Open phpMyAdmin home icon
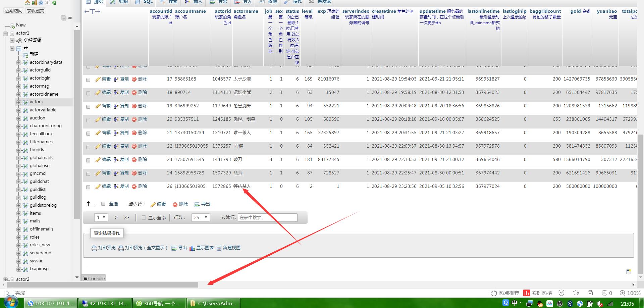This screenshot has width=644, height=308. pos(28,2)
